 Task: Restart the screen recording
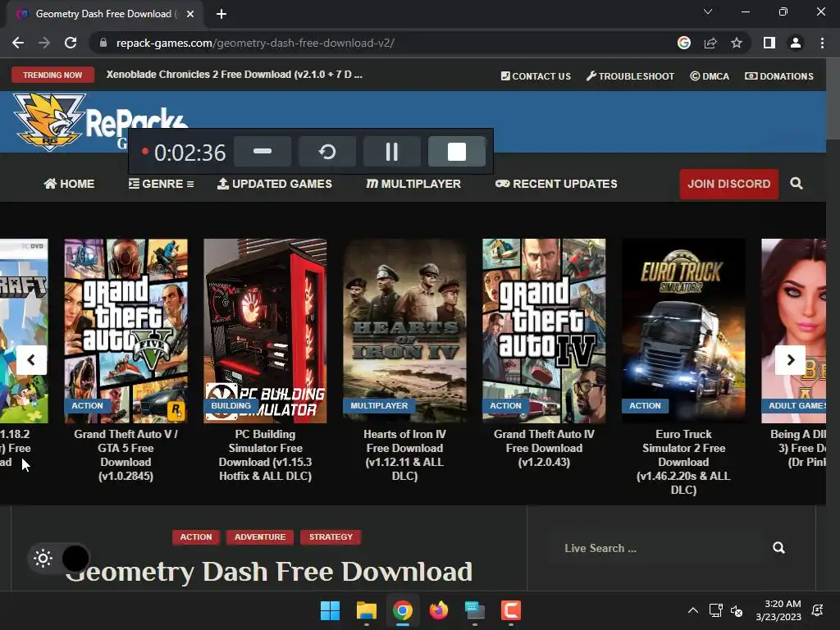(x=327, y=152)
